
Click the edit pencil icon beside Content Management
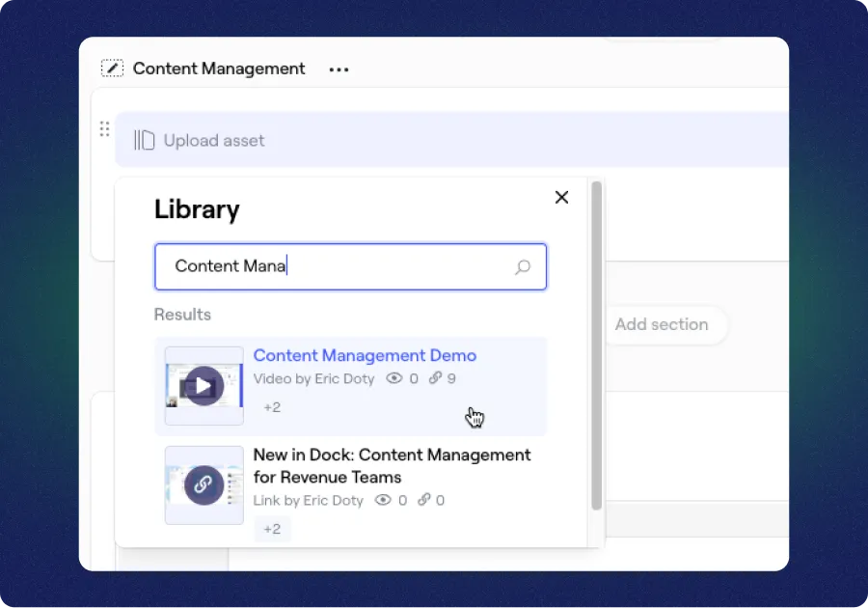(112, 69)
